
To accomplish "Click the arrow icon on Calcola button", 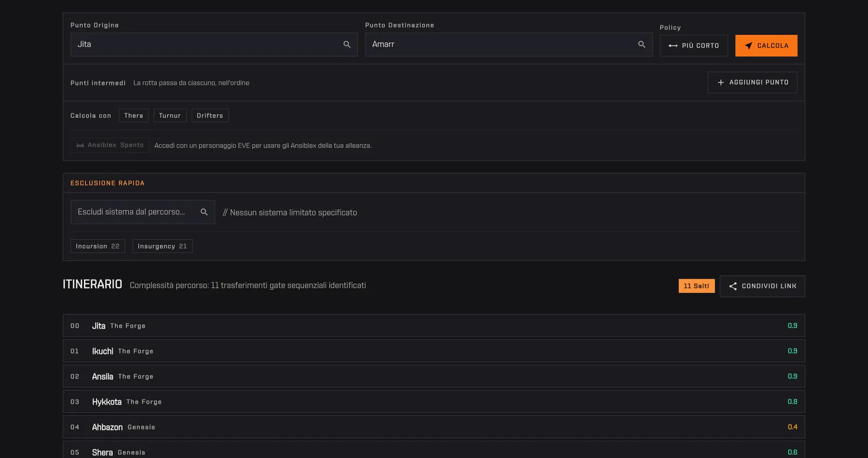I will [749, 46].
